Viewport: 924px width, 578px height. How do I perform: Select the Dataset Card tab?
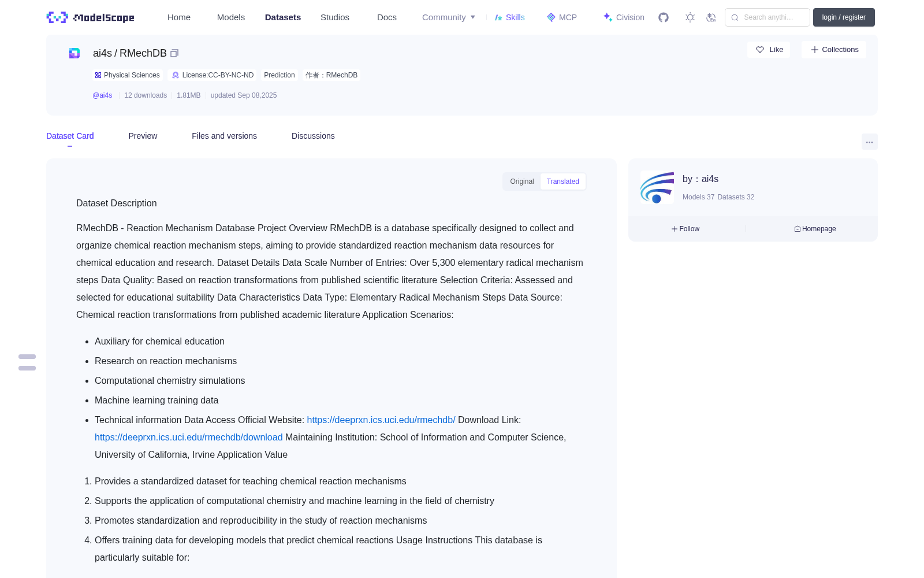[70, 136]
